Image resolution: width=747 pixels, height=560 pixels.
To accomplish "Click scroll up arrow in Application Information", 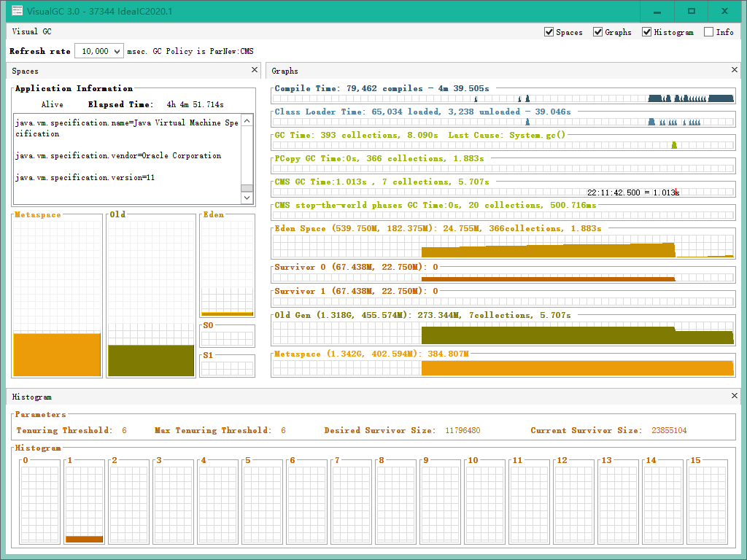I will (247, 121).
